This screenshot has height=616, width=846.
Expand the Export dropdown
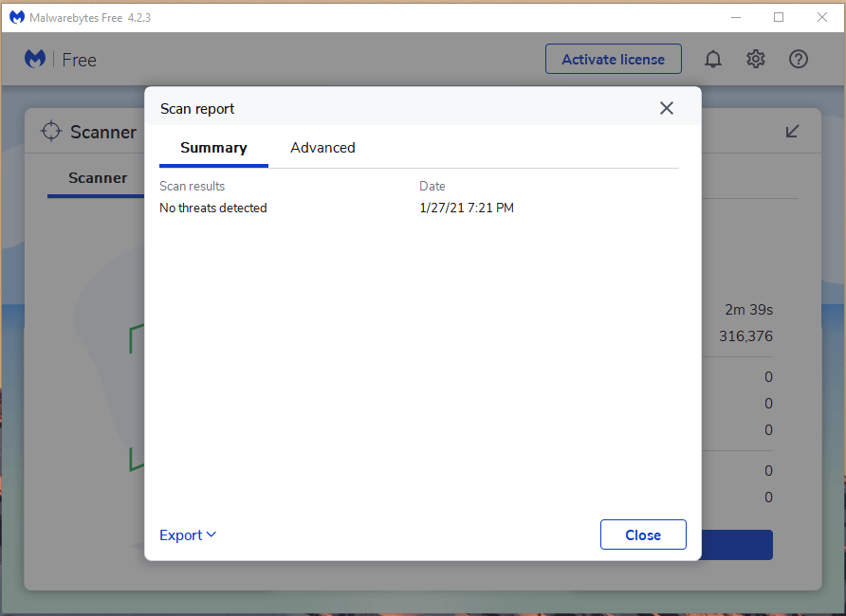coord(188,535)
